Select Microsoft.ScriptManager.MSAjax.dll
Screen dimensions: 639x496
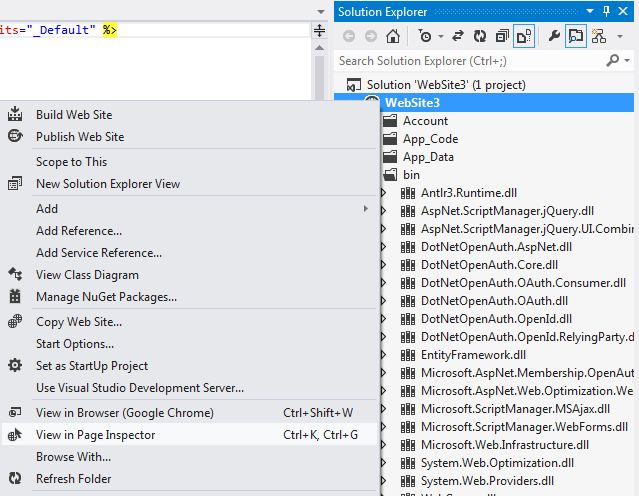pyautogui.click(x=516, y=409)
